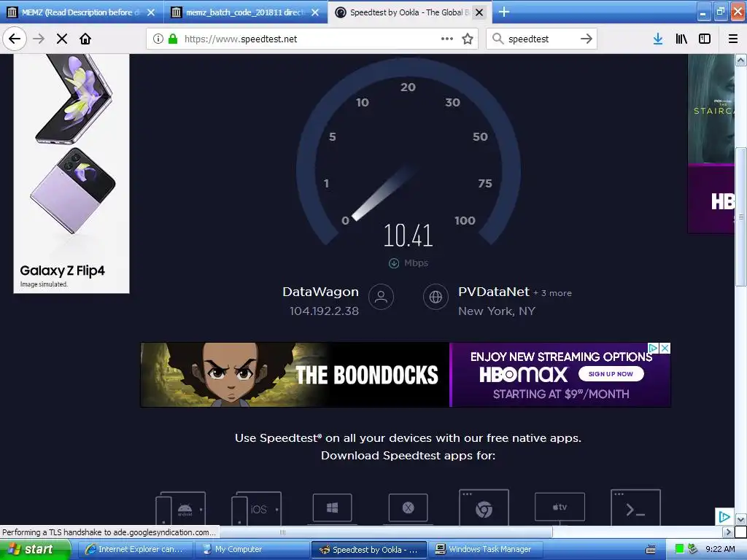Open the browser home page
Viewport: 747px width, 560px height.
point(85,39)
